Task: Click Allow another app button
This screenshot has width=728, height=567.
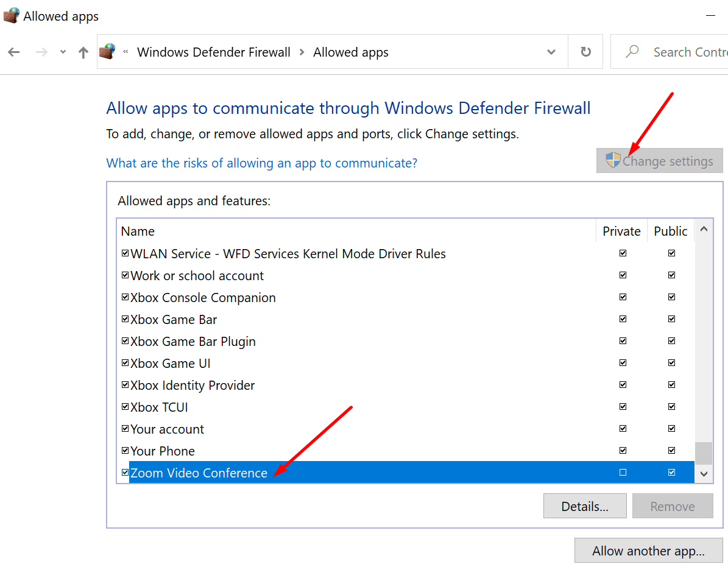Action: pos(648,551)
